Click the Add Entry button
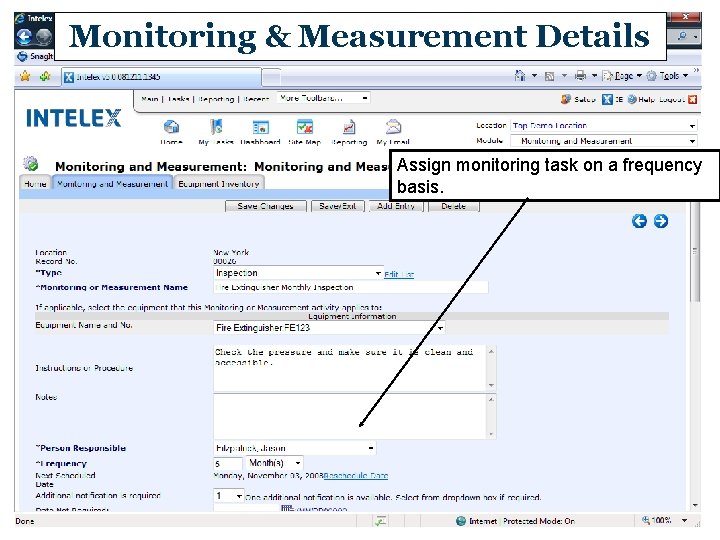 tap(396, 206)
